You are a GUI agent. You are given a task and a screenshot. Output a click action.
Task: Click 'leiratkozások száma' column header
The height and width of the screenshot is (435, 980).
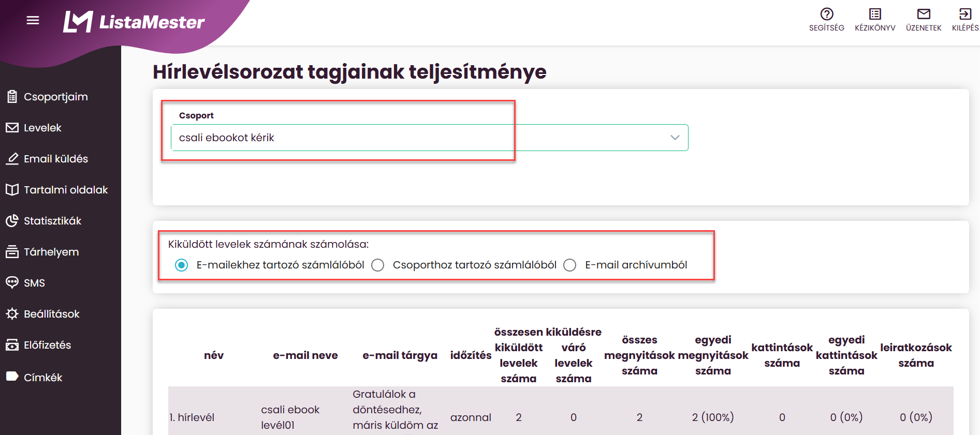(x=916, y=355)
